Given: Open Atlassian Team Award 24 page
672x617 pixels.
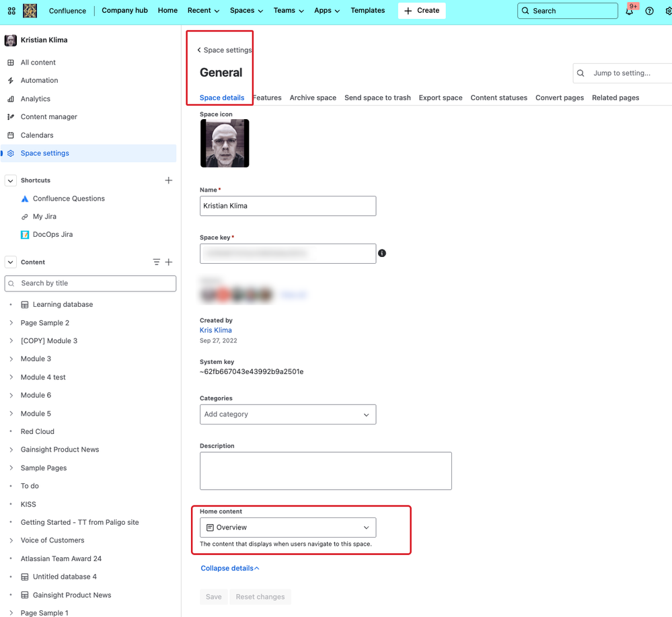Looking at the screenshot, I should point(61,558).
